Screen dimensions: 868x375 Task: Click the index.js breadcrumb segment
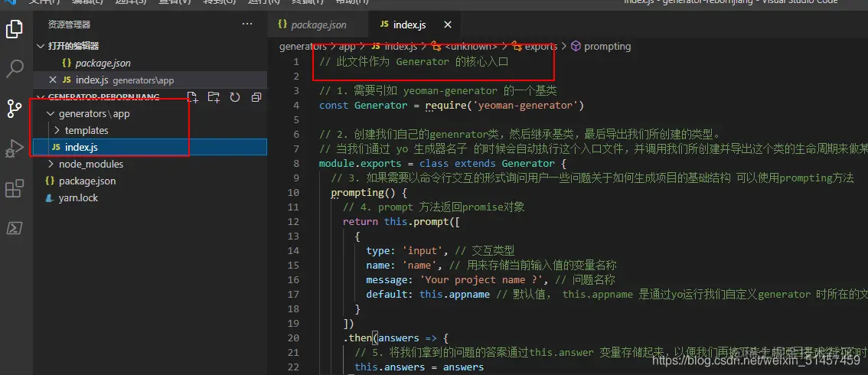click(396, 47)
